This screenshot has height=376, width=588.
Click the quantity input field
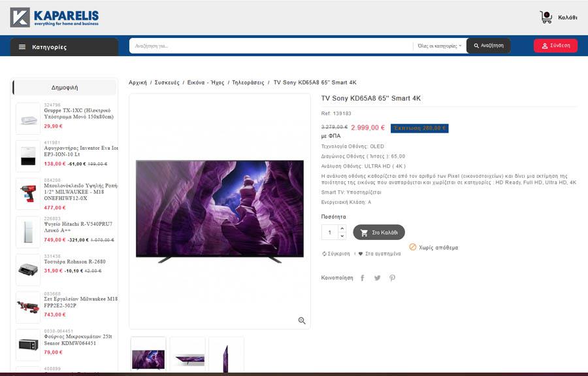330,232
